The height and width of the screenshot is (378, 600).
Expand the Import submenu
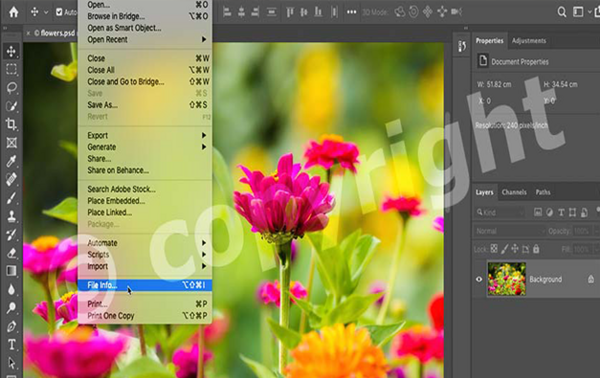145,266
